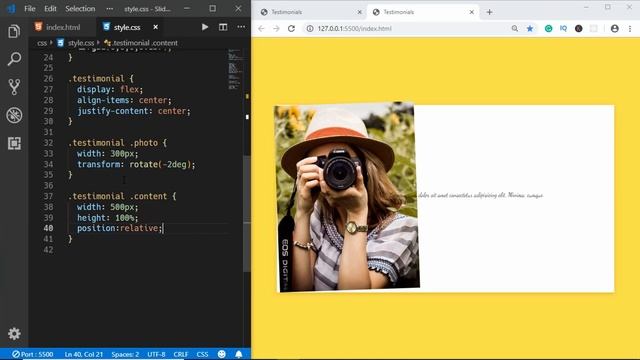Change line endings via CRLF

coord(181,354)
